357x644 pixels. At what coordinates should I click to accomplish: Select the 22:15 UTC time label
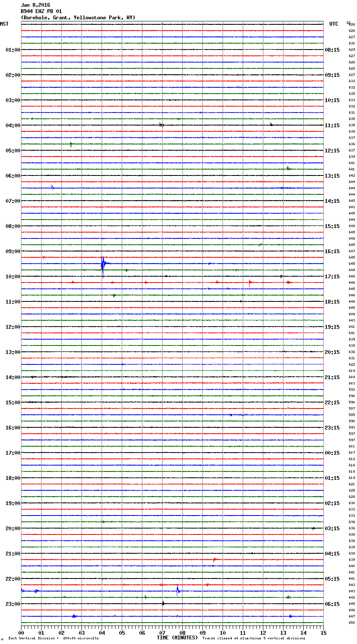point(332,403)
